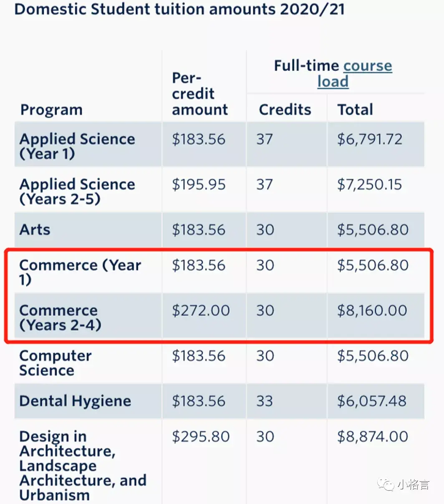
Task: Click the Computer Science program cell
Action: [x=55, y=363]
